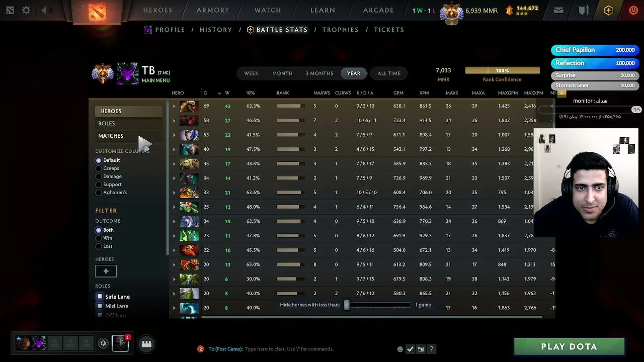The image size is (644, 362).
Task: Open the ROLES sidebar section
Action: 128,124
